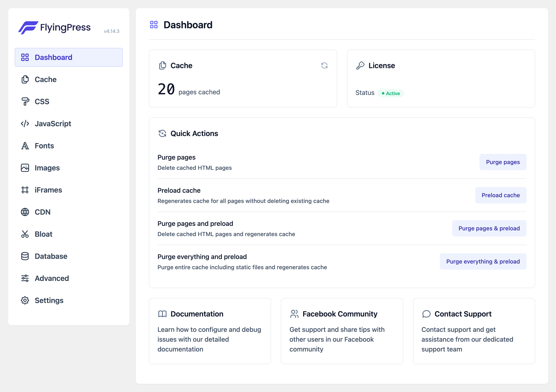This screenshot has height=392, width=556.
Task: Click the License status active indicator
Action: tap(391, 93)
